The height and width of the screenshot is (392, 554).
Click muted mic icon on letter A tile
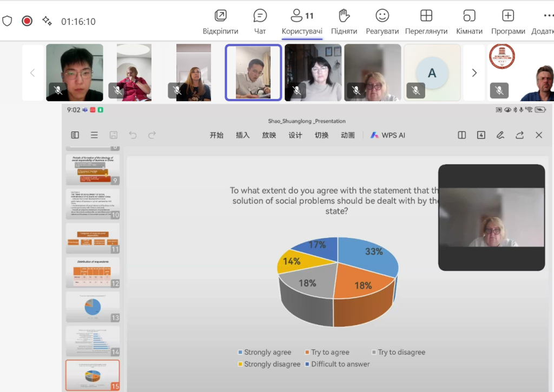[x=416, y=91]
